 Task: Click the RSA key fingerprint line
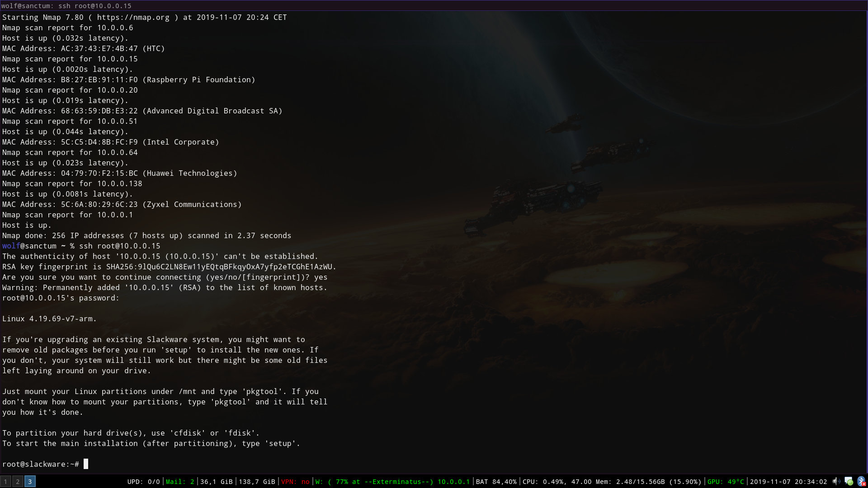(x=170, y=267)
